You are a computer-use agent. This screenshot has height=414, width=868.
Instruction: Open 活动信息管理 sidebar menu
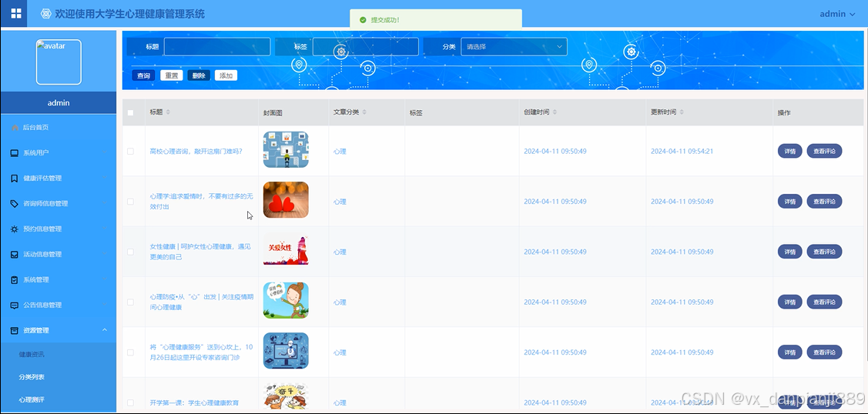[x=58, y=254]
